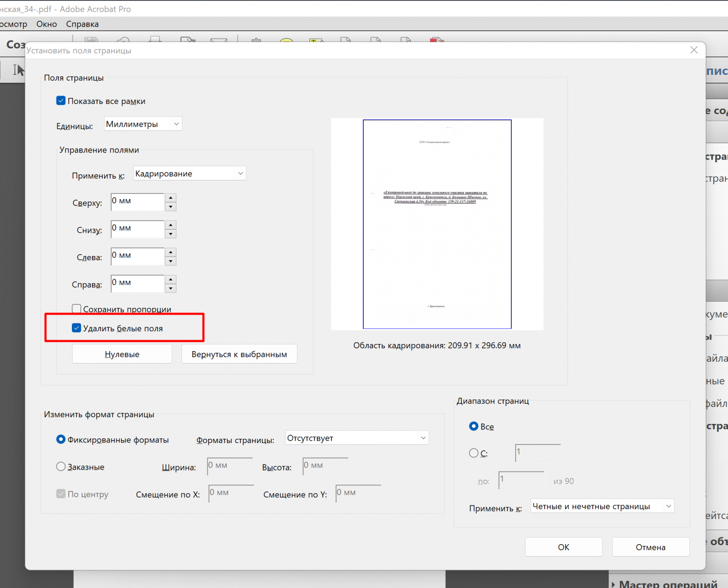The image size is (728, 588).
Task: Open the Единицы Миллиметры dropdown
Action: tap(143, 124)
